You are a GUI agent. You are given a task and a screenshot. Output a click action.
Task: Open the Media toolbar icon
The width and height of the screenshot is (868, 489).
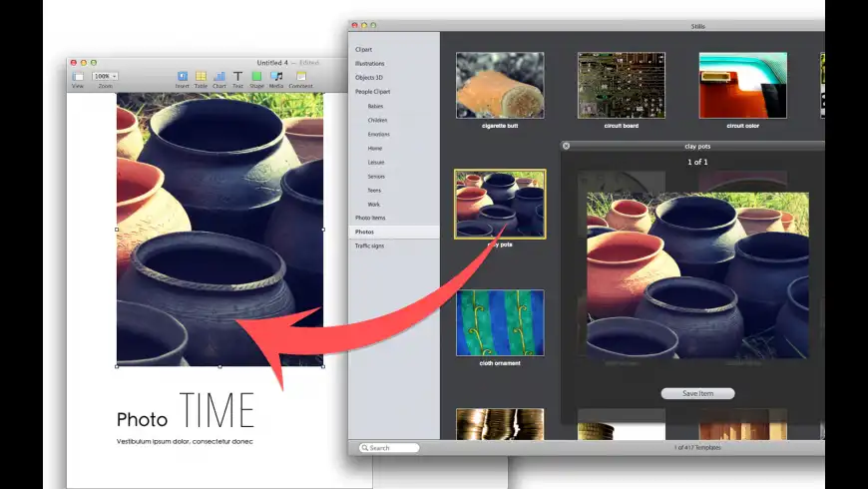(276, 77)
